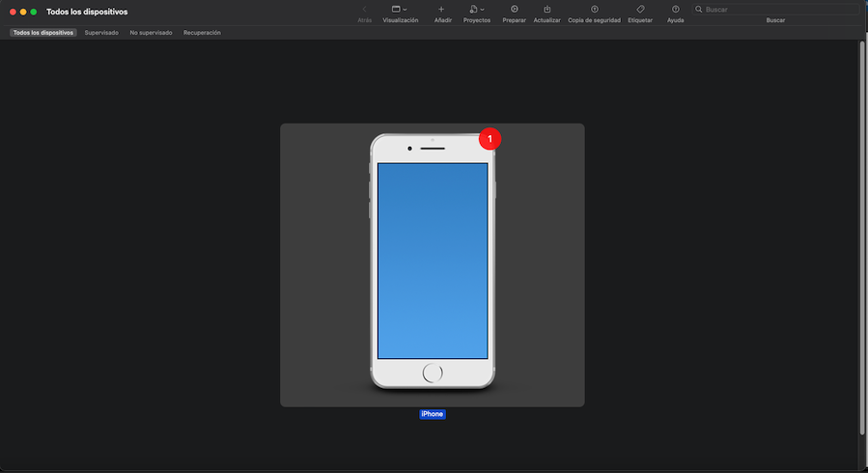Click the red notification badge on iPhone

490,139
